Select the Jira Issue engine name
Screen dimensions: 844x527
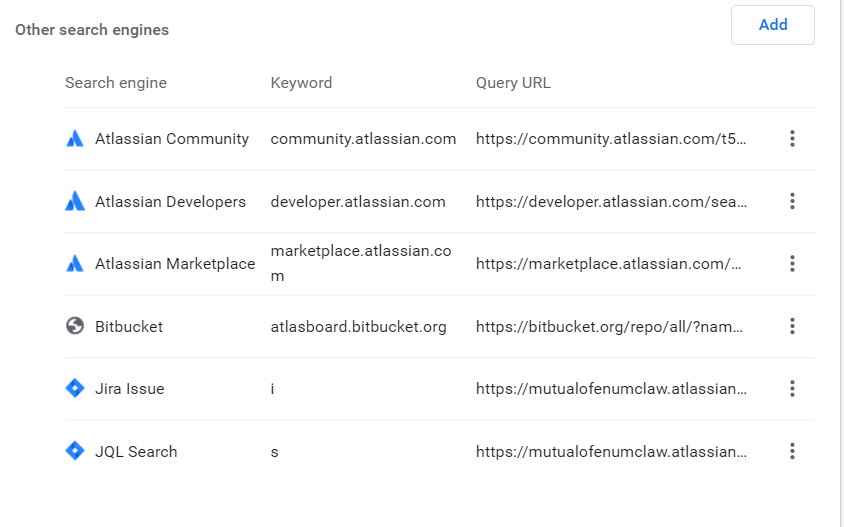point(130,389)
